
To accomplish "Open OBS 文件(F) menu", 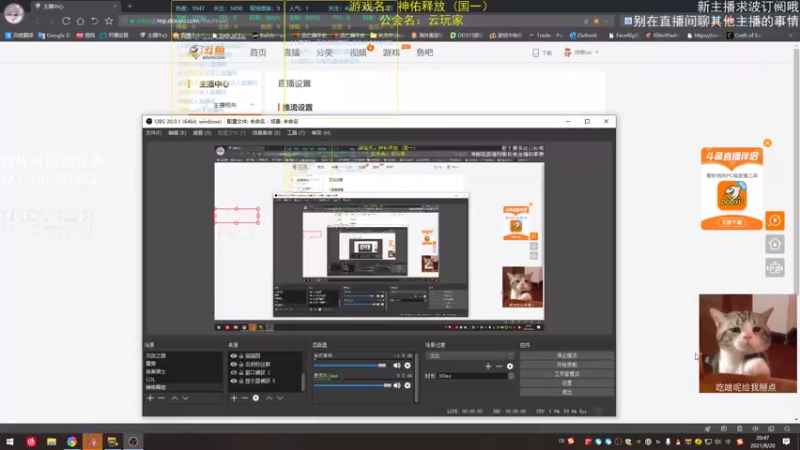I will click(x=154, y=133).
